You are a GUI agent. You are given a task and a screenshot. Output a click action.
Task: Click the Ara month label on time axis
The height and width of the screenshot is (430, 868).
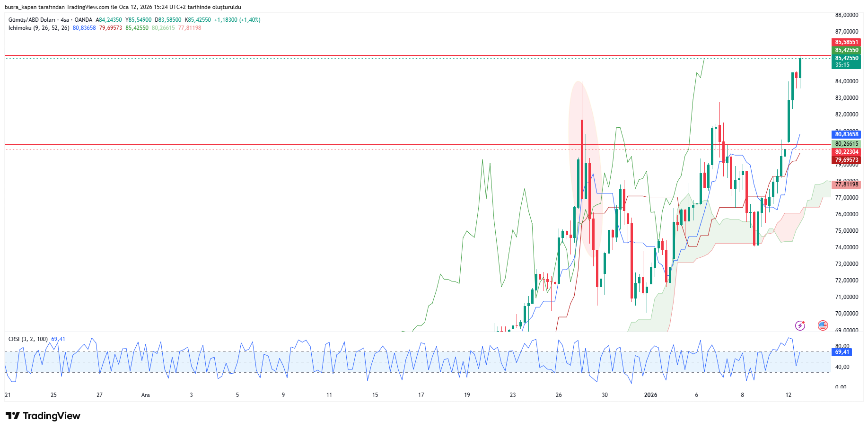pyautogui.click(x=145, y=395)
